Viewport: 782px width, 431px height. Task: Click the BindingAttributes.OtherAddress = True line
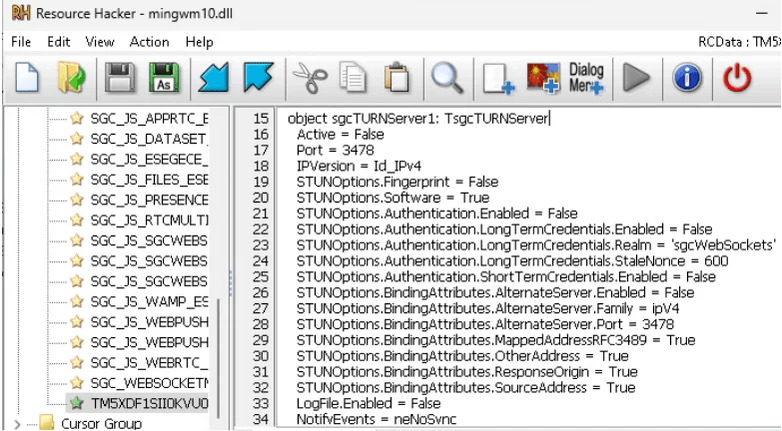[x=462, y=356]
